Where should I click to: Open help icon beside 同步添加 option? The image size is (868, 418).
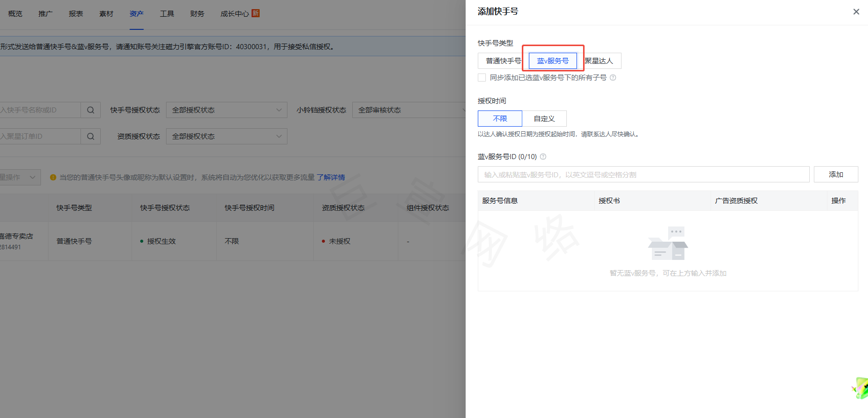[x=613, y=78]
